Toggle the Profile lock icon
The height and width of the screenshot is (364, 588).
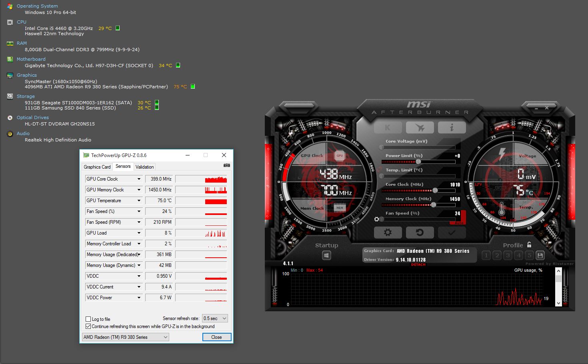click(x=529, y=245)
